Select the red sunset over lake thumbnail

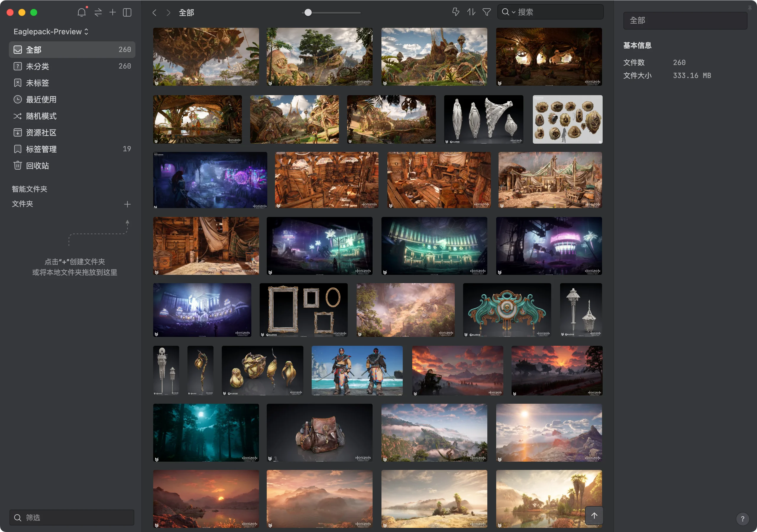coord(206,499)
